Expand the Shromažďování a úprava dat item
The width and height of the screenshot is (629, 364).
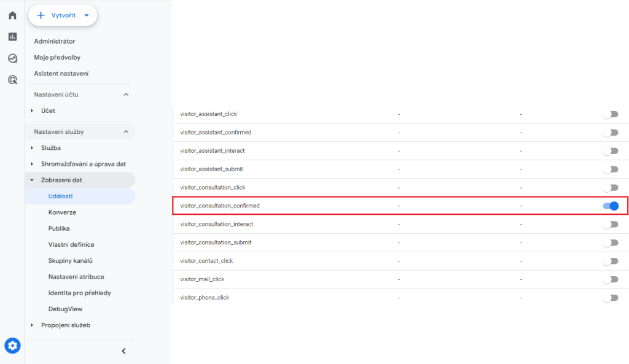click(32, 164)
